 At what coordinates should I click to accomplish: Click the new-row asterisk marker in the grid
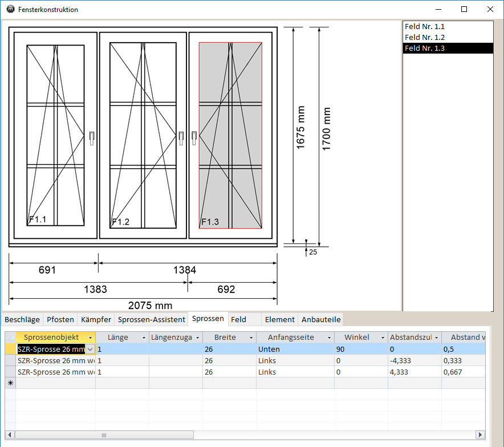point(10,383)
